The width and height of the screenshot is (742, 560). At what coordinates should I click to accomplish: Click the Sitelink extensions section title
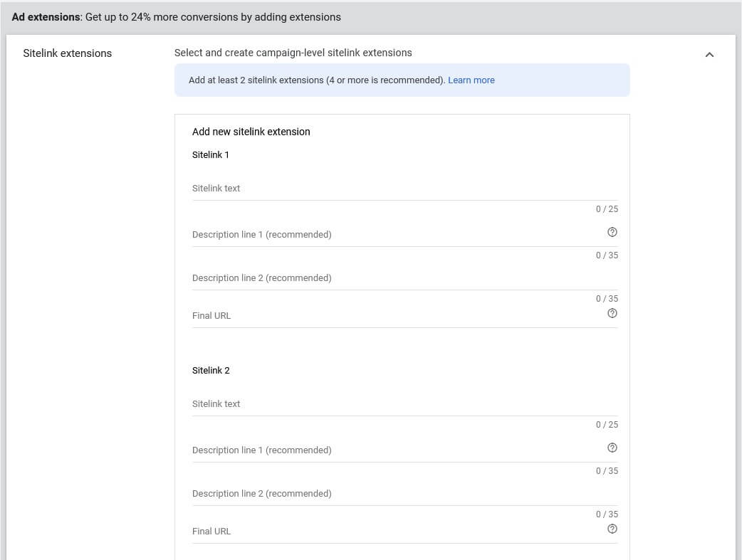click(68, 53)
